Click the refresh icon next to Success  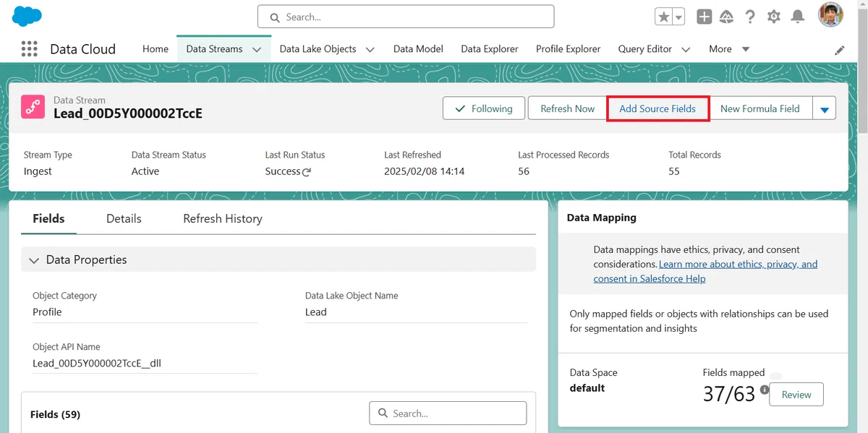coord(307,172)
